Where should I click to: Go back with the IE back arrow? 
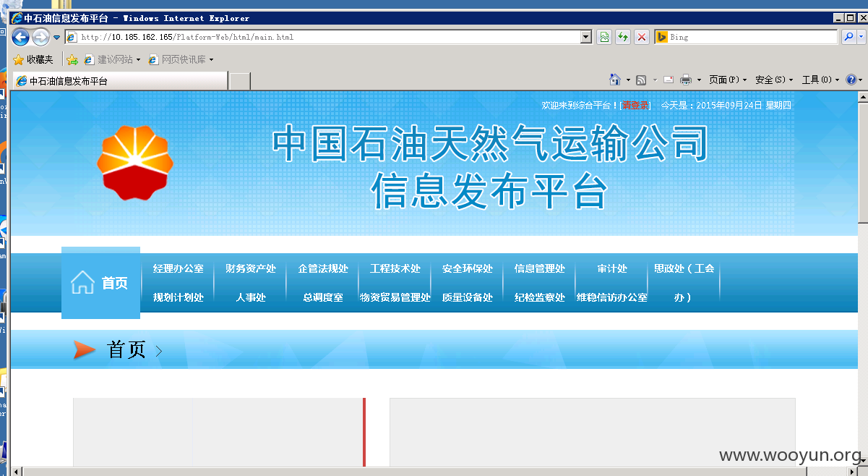(x=20, y=37)
